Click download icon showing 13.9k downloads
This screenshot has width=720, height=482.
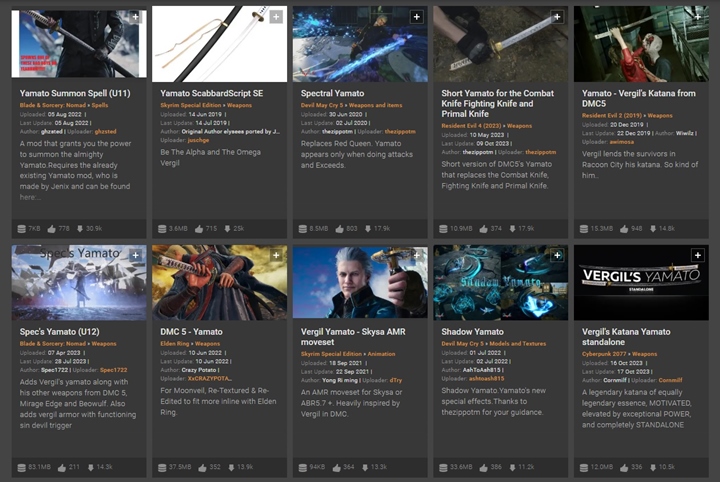[x=231, y=467]
